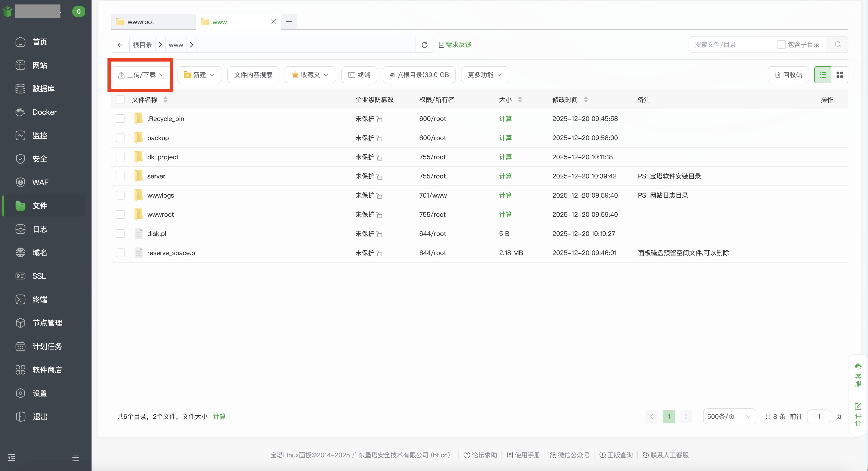This screenshot has width=868, height=471.
Task: Open 软件商店 in the sidebar menu
Action: 47,370
